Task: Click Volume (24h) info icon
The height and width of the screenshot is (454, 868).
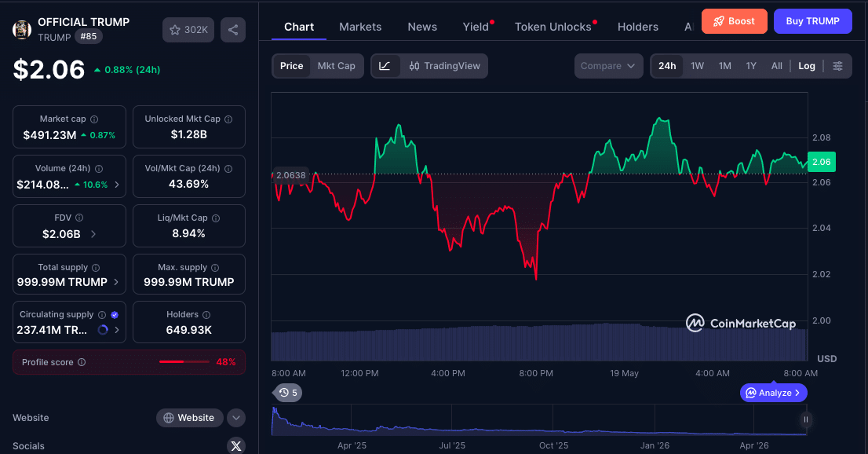Action: point(99,169)
